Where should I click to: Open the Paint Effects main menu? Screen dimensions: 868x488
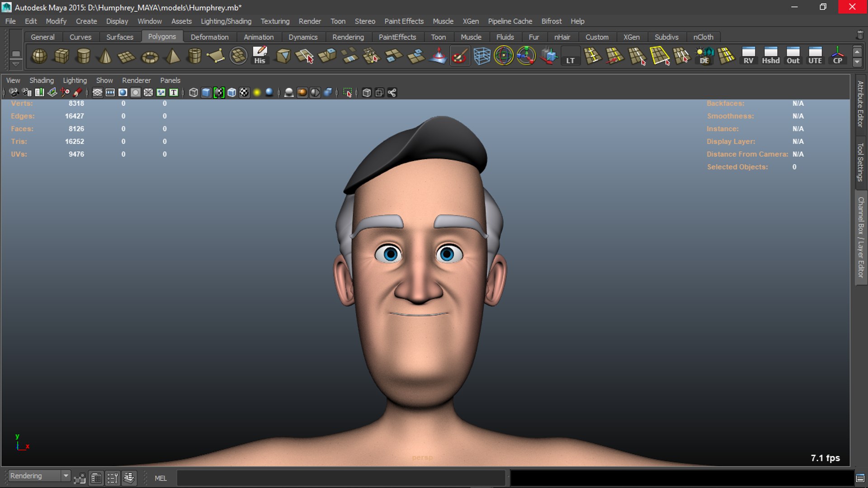[x=404, y=21]
